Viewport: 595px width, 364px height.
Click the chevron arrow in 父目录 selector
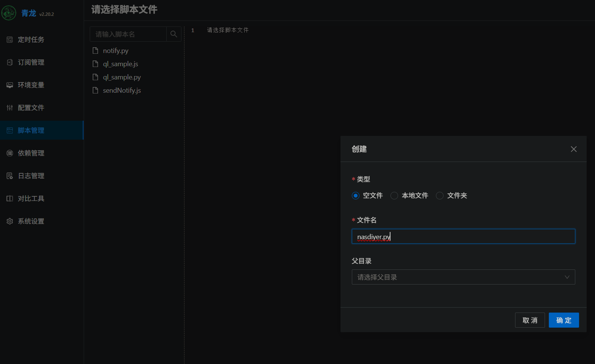(x=567, y=277)
